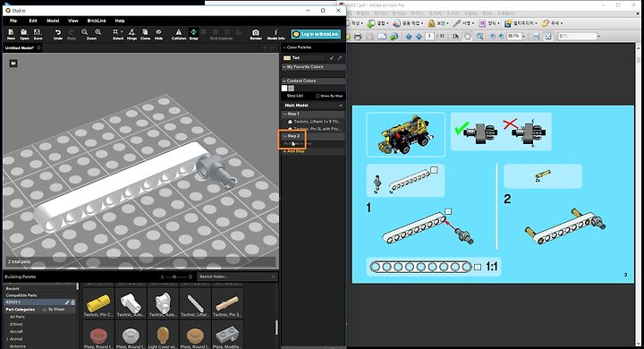Go to next page in Acrobat

pyautogui.click(x=419, y=36)
